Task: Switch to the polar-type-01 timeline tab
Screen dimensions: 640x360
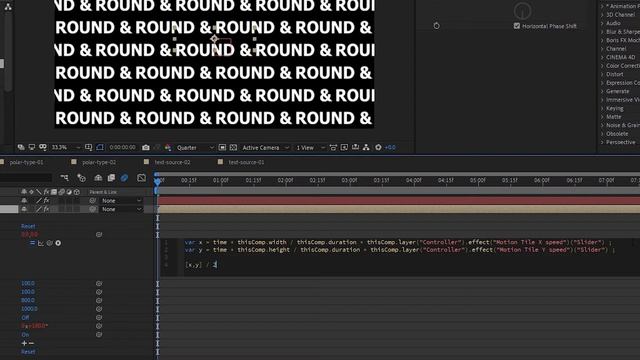Action: (26, 162)
